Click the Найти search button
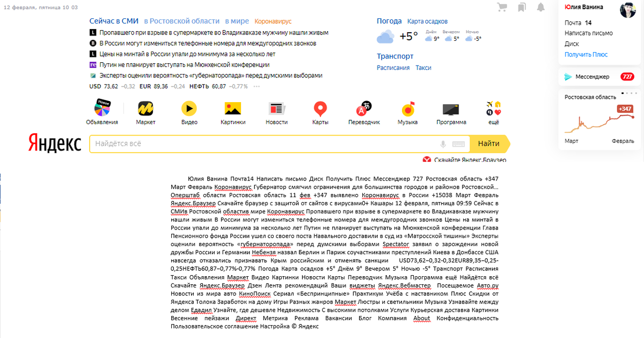 click(488, 144)
